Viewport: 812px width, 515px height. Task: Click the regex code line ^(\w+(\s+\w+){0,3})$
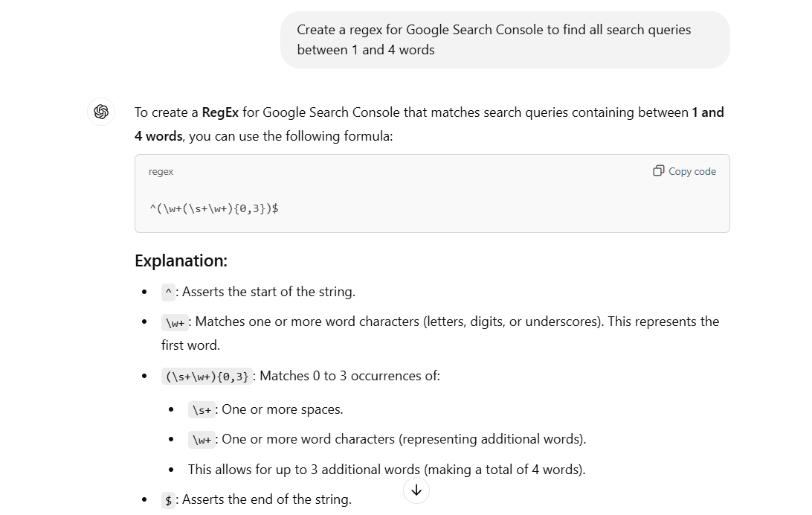click(x=214, y=208)
